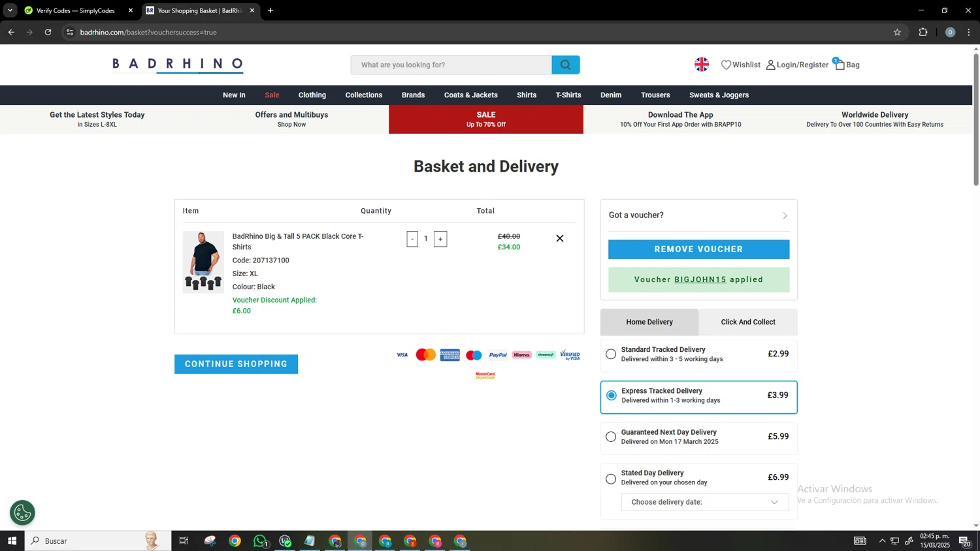The height and width of the screenshot is (551, 980).
Task: Open the T-Shirts menu
Action: pyautogui.click(x=568, y=95)
